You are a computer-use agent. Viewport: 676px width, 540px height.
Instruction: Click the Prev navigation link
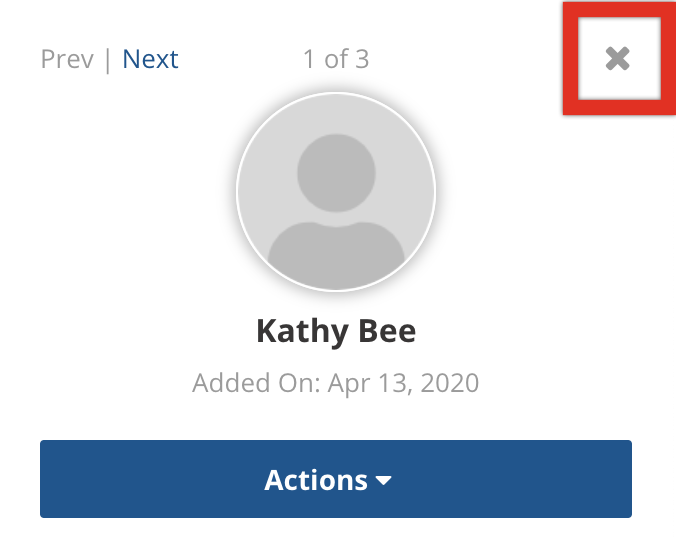tap(67, 59)
